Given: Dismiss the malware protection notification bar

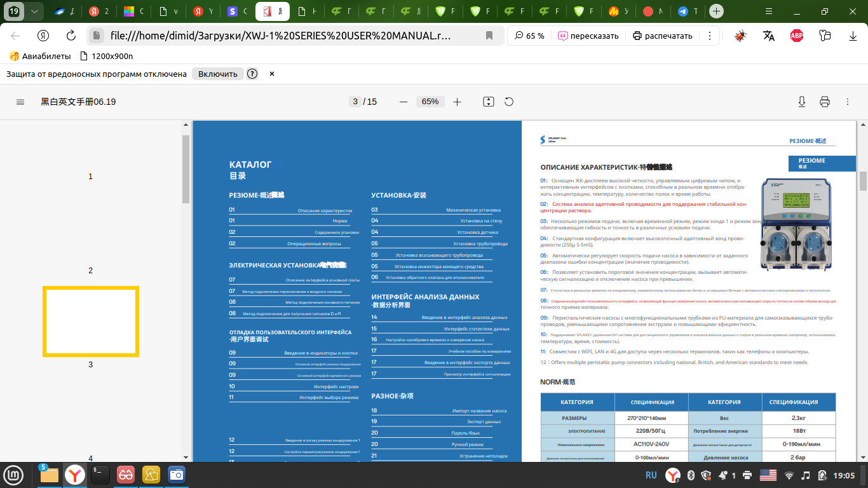Looking at the screenshot, I should tap(272, 74).
